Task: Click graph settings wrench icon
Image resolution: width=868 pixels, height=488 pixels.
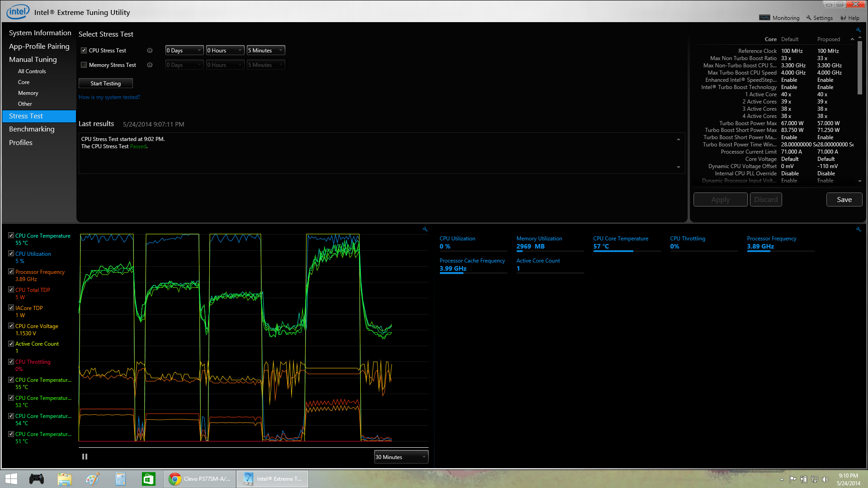Action: [x=425, y=229]
